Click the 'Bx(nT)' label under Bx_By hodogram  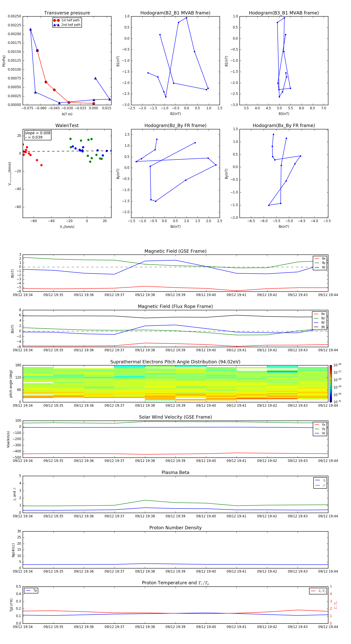[x=284, y=227]
